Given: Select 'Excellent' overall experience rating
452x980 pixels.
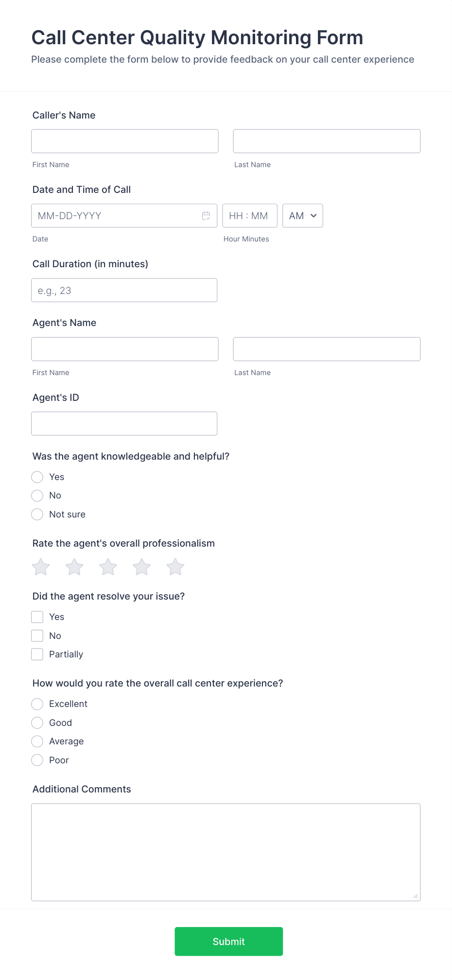Looking at the screenshot, I should click(37, 704).
